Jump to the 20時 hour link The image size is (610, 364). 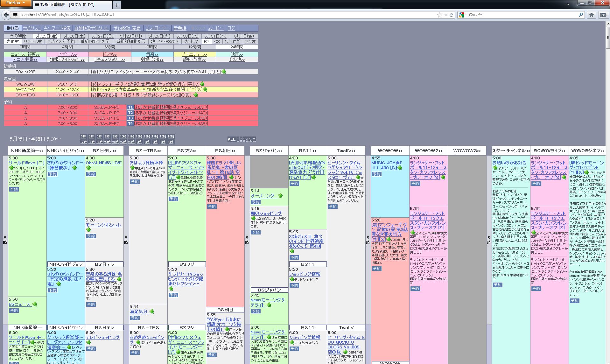(x=107, y=142)
